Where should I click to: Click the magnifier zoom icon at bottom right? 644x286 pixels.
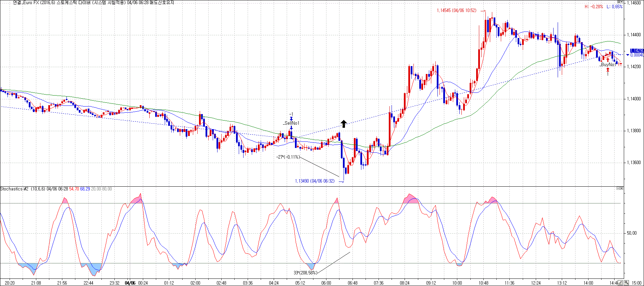point(627,283)
